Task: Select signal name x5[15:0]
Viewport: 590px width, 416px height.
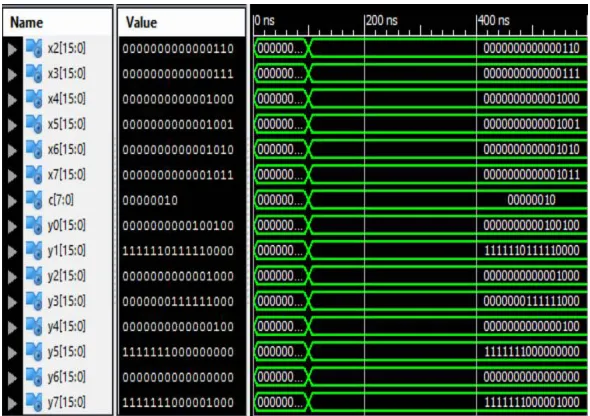Action: click(x=67, y=124)
